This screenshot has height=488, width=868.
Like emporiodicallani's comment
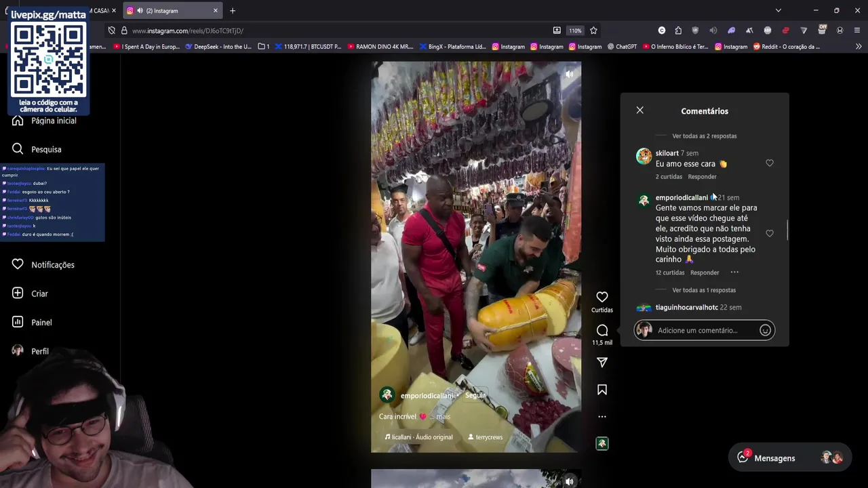pos(770,233)
